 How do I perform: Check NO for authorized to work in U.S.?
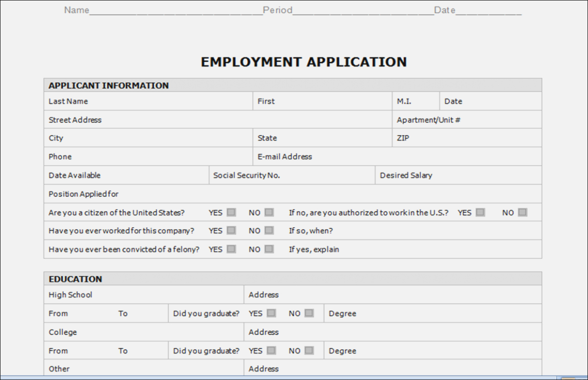click(522, 213)
